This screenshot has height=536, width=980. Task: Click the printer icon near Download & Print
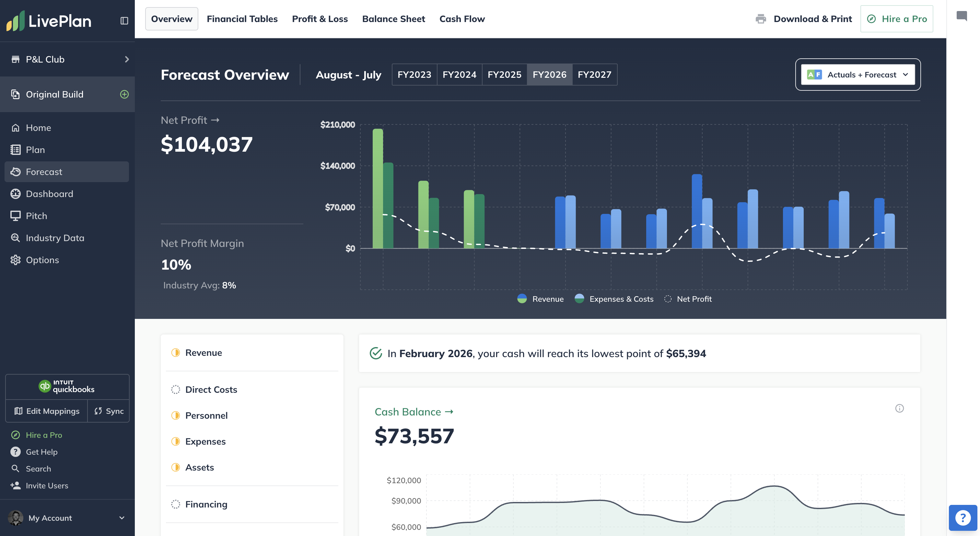tap(761, 19)
